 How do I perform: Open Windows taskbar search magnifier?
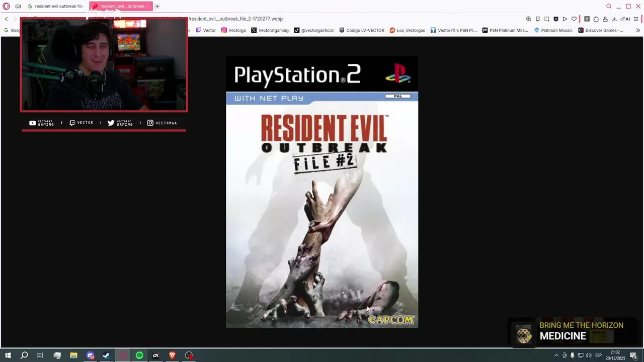tap(24, 355)
